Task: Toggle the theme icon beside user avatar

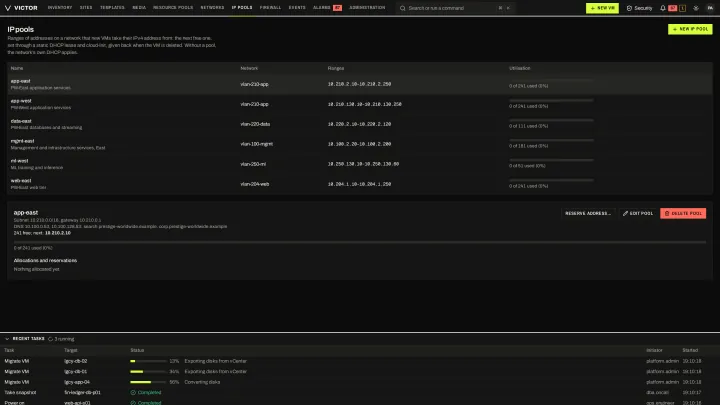Action: (x=696, y=8)
